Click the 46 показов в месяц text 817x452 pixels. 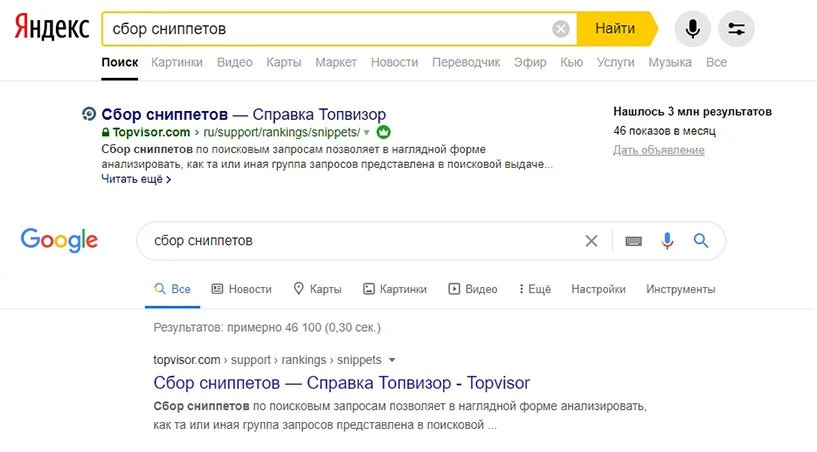[664, 131]
